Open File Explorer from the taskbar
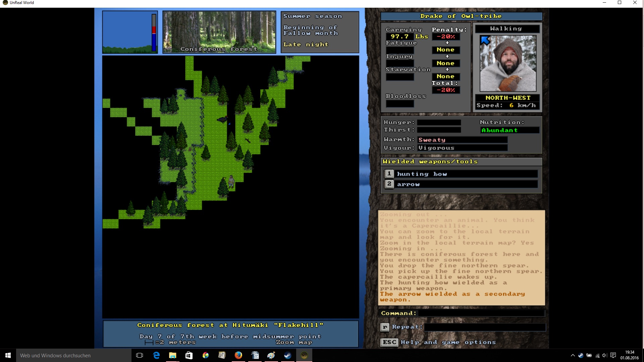Image resolution: width=644 pixels, height=362 pixels. pos(173,355)
